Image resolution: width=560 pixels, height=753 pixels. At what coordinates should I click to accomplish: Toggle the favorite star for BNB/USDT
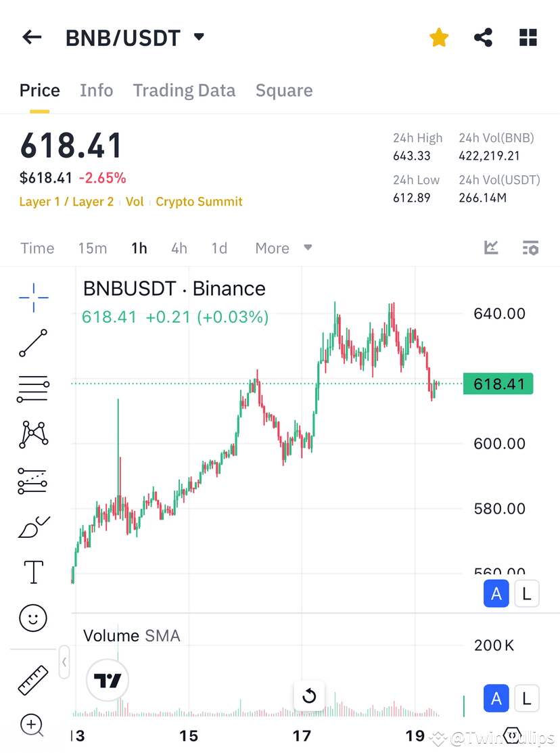[x=439, y=37]
